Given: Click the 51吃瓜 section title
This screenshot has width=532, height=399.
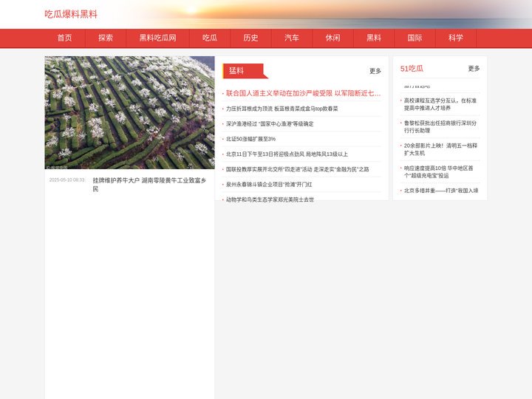Looking at the screenshot, I should pyautogui.click(x=412, y=69).
